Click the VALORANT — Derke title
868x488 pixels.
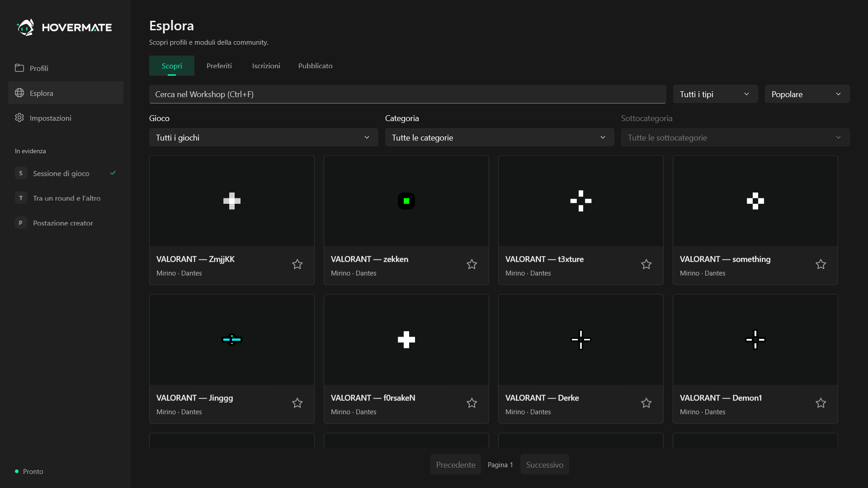(x=542, y=398)
